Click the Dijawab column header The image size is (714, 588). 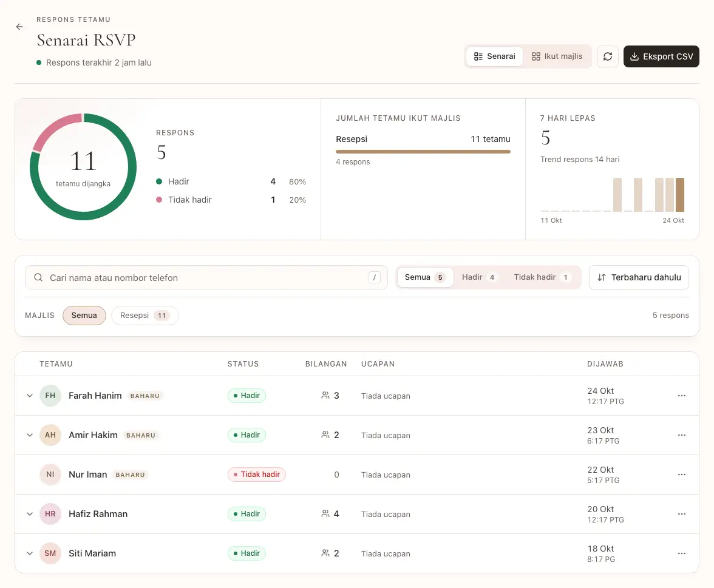pos(605,364)
